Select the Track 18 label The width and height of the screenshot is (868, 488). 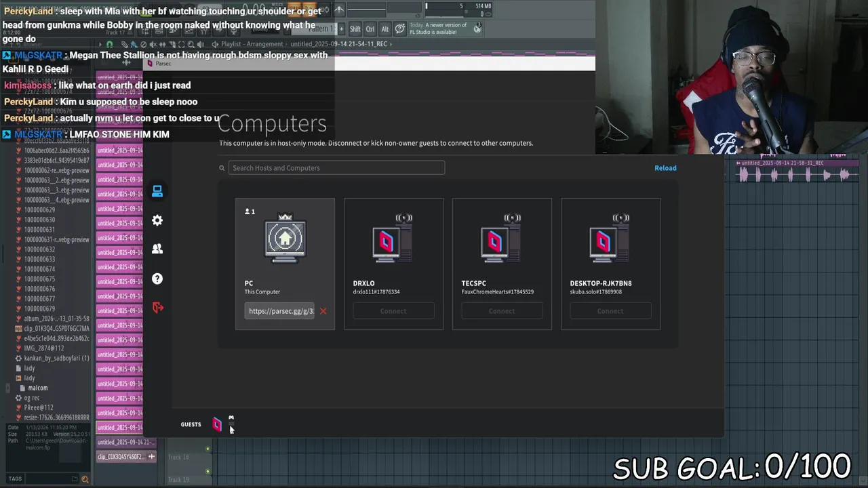tap(178, 457)
